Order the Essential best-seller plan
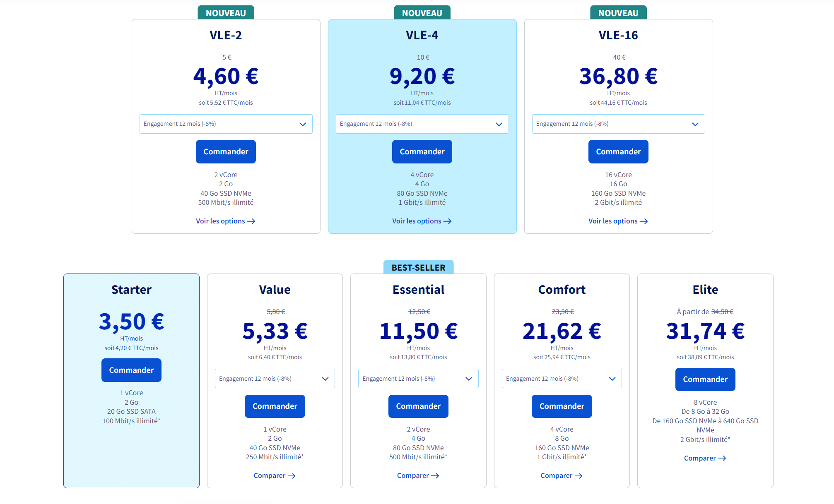 [x=418, y=406]
